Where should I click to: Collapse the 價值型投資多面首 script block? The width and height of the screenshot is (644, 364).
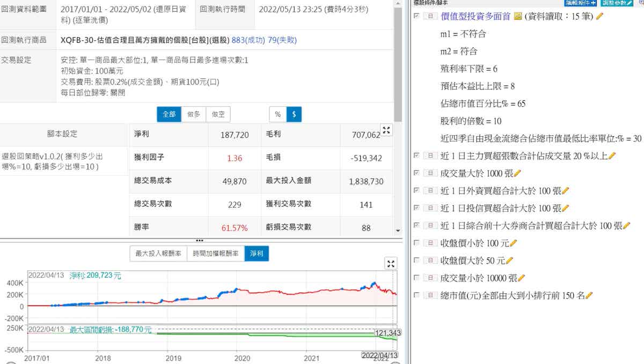pyautogui.click(x=430, y=17)
